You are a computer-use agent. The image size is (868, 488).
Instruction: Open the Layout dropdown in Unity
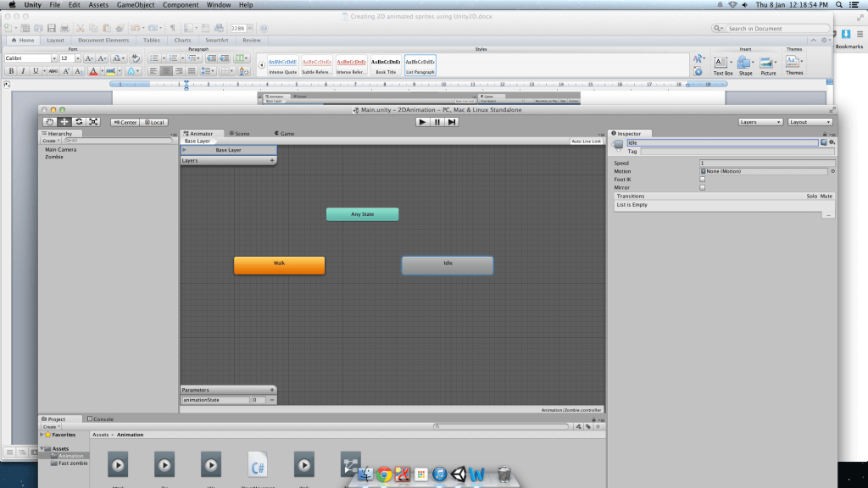pyautogui.click(x=810, y=122)
